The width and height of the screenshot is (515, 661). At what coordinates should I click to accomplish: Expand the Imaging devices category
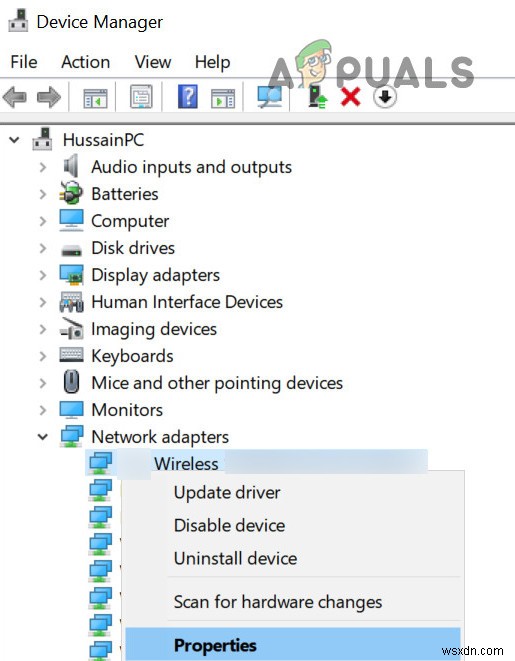(43, 329)
